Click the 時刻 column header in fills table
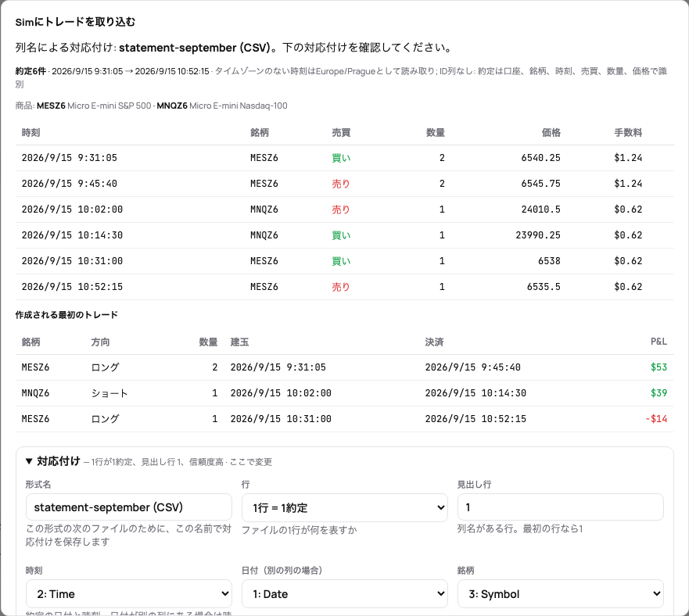This screenshot has height=616, width=689. click(x=31, y=132)
